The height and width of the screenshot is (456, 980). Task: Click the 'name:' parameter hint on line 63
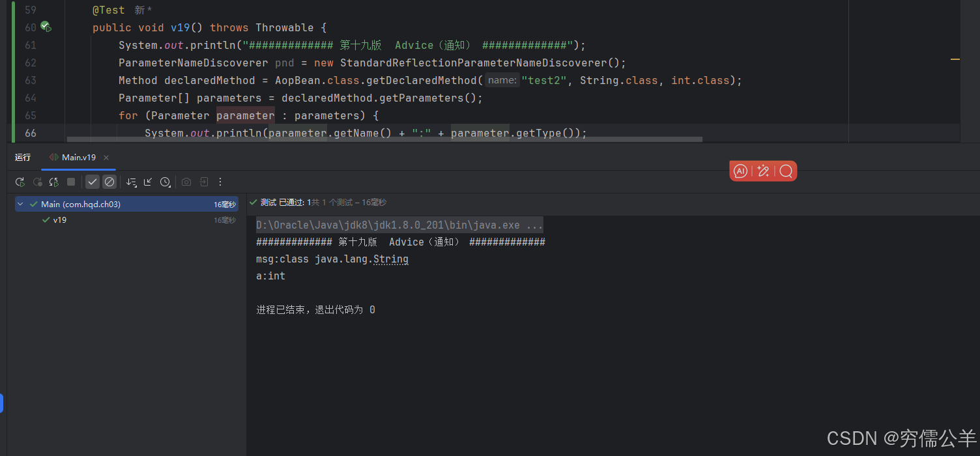tap(502, 81)
